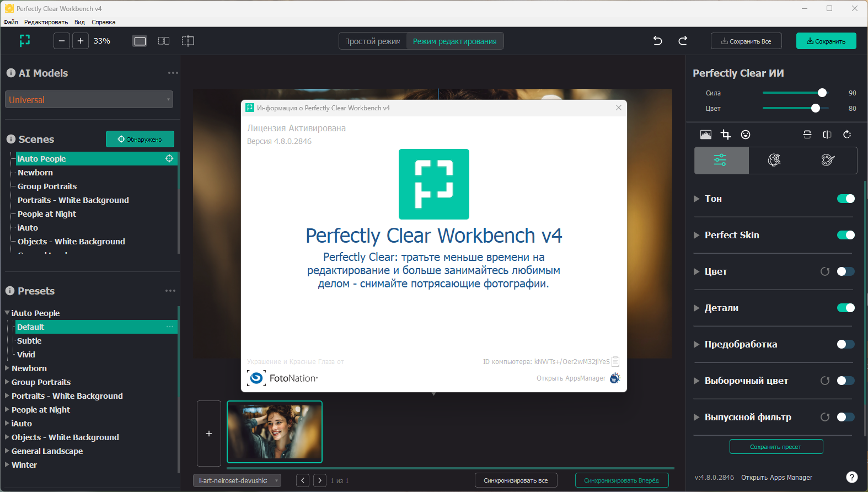The image size is (868, 492).
Task: Open the Universal AI model dropdown
Action: click(89, 100)
